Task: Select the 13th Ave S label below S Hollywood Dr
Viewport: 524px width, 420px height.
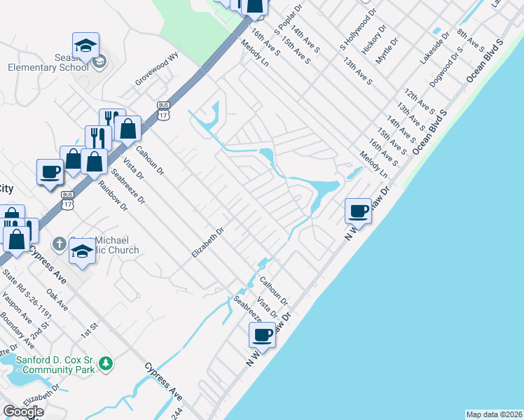Action: click(x=357, y=71)
